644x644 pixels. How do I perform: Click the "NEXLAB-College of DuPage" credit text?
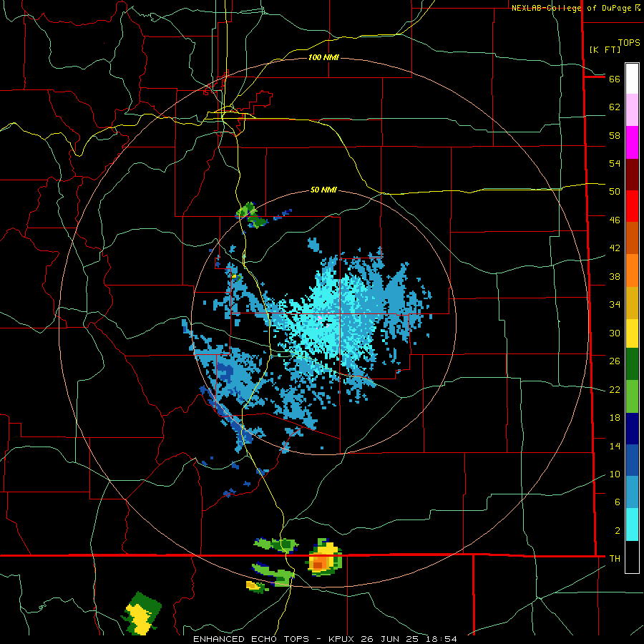click(x=572, y=8)
